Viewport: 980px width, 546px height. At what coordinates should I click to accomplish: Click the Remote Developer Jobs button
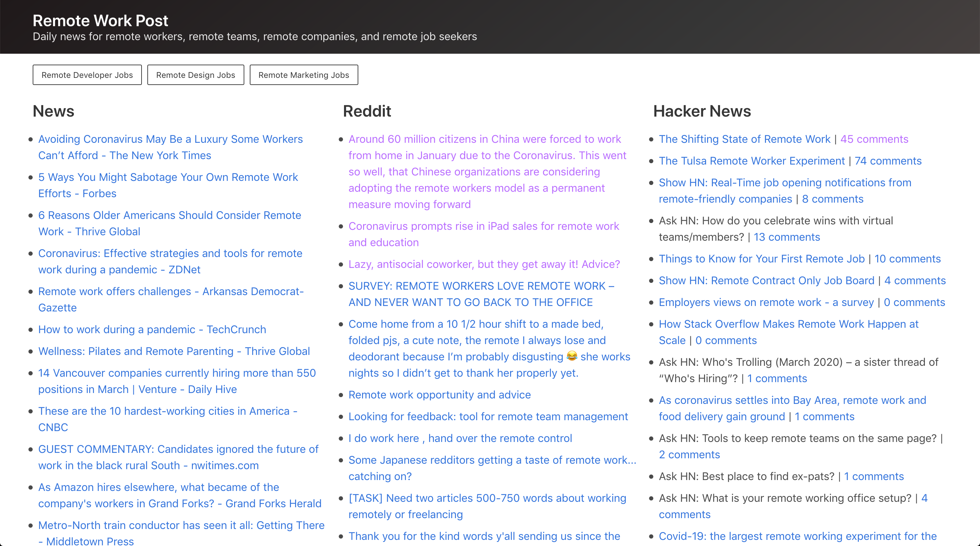[87, 75]
